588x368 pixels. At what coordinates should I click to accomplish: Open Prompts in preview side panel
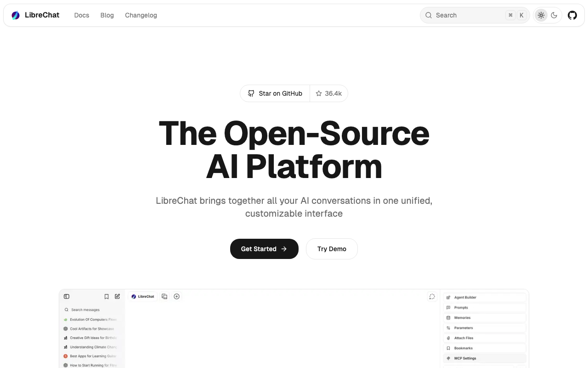pyautogui.click(x=485, y=308)
